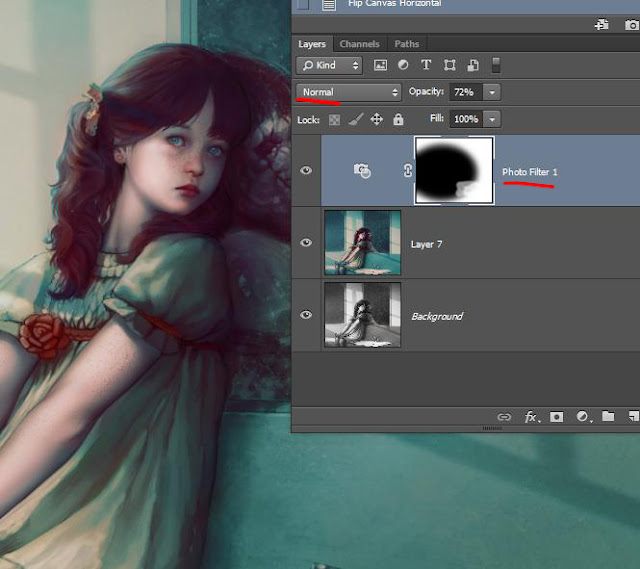Screen dimensions: 640x569
Task: Lock layer position icon
Action: [x=376, y=119]
